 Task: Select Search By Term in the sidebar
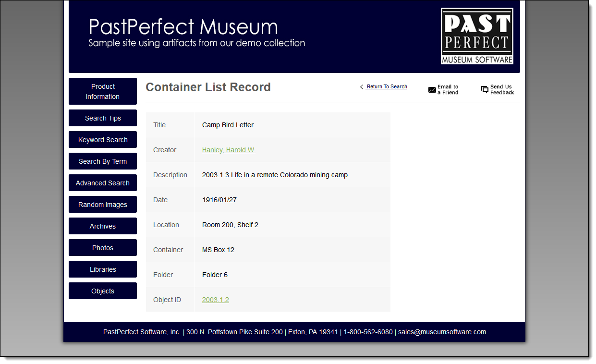pos(102,161)
